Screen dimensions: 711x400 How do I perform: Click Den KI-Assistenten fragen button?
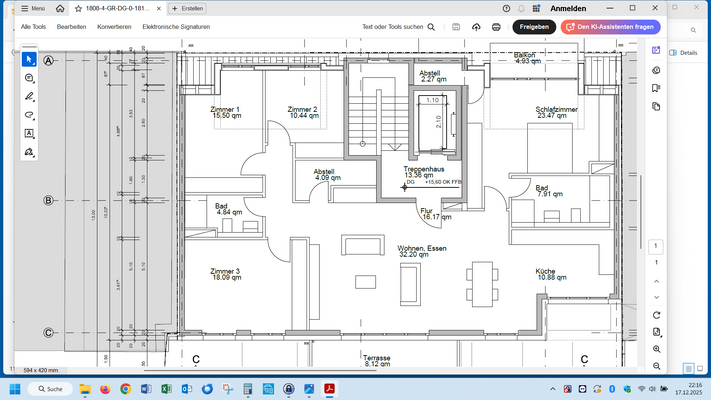pyautogui.click(x=611, y=27)
